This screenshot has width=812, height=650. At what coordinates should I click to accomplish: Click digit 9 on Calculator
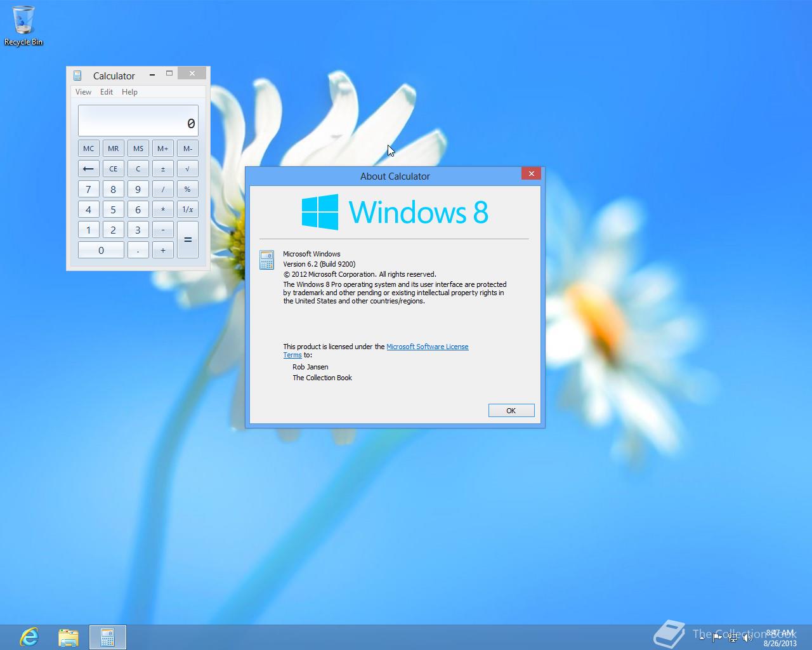(x=138, y=189)
